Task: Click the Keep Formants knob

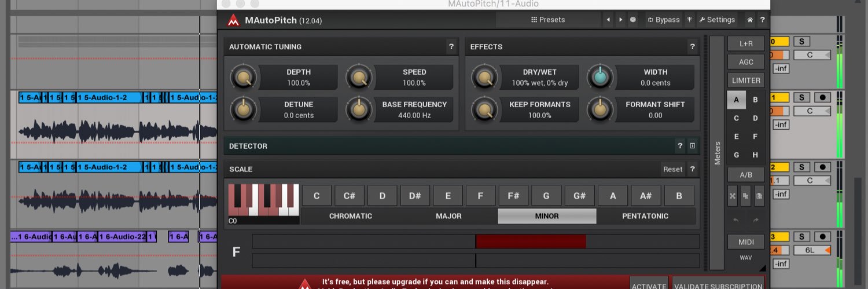Action: (x=485, y=109)
